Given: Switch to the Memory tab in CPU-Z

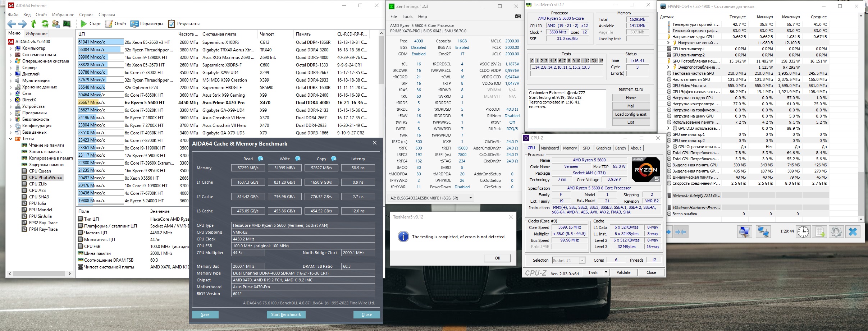Looking at the screenshot, I should pos(570,148).
